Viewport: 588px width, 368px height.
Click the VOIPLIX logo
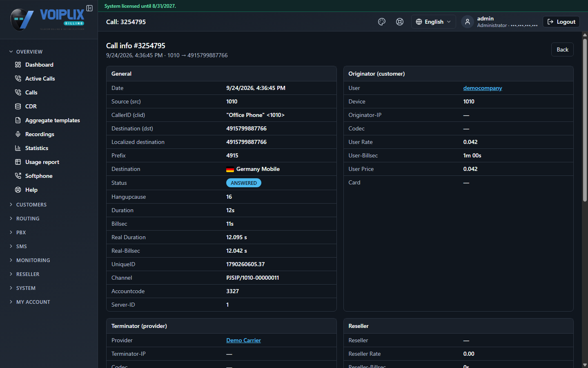pyautogui.click(x=47, y=20)
